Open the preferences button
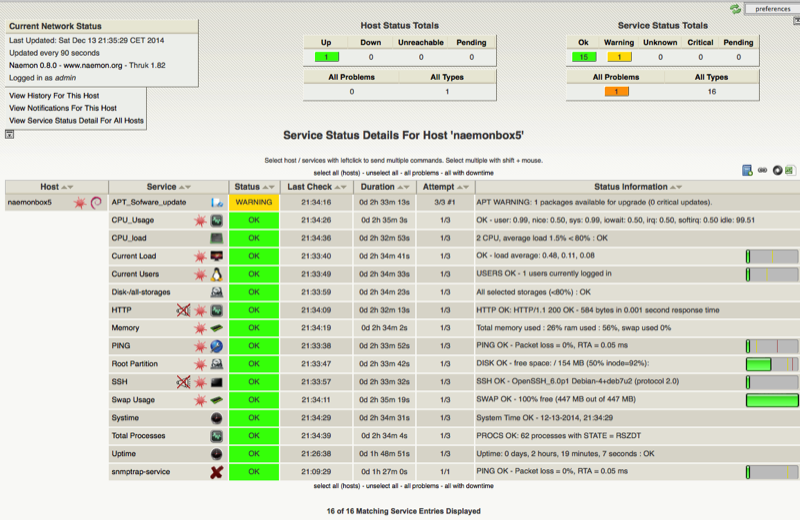The width and height of the screenshot is (800, 520). [771, 8]
